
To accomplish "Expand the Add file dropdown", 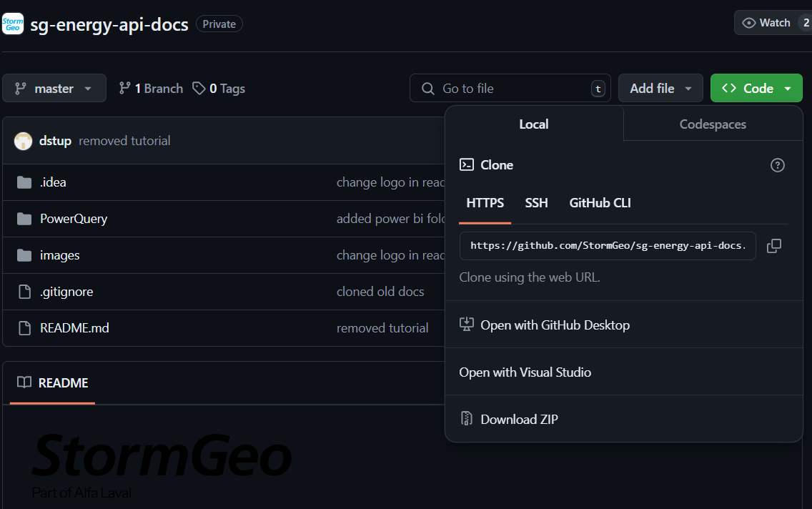I will click(660, 89).
